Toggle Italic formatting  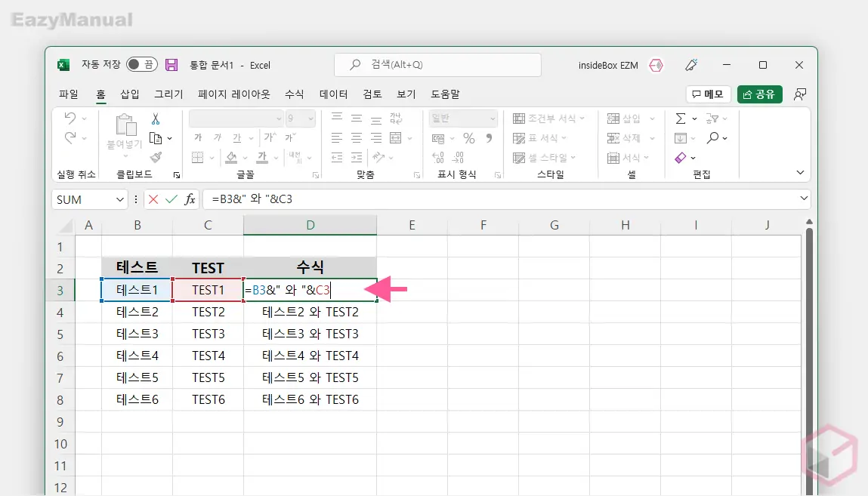[x=218, y=137]
